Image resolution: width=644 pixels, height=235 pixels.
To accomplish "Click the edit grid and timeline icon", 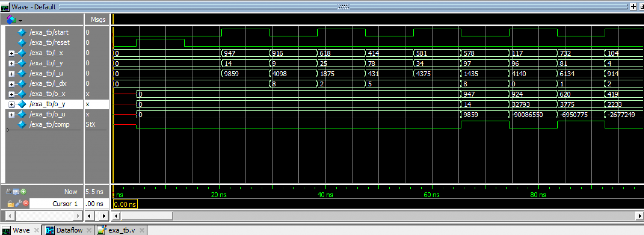I will [x=16, y=192].
